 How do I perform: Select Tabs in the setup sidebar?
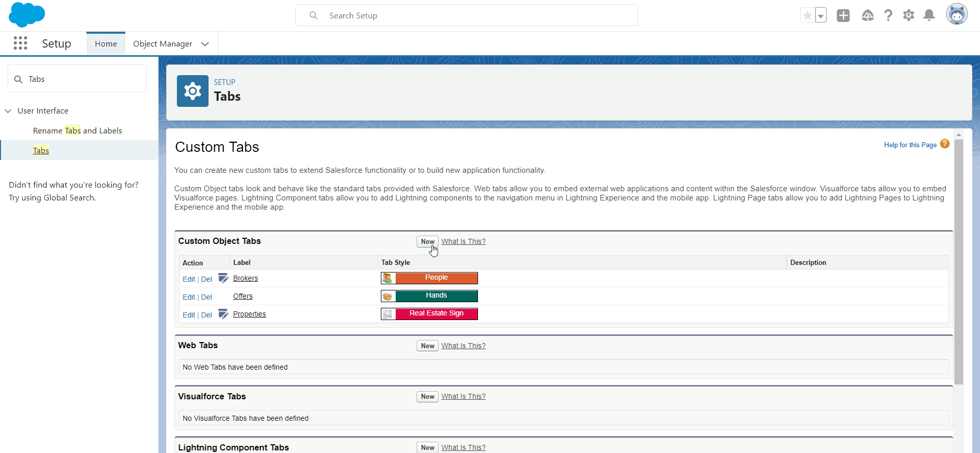[x=41, y=150]
